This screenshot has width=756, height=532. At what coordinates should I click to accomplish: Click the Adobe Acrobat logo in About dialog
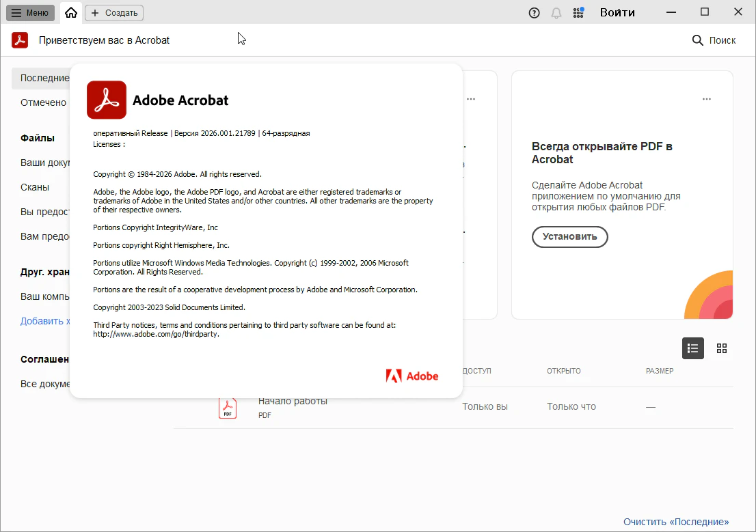107,100
